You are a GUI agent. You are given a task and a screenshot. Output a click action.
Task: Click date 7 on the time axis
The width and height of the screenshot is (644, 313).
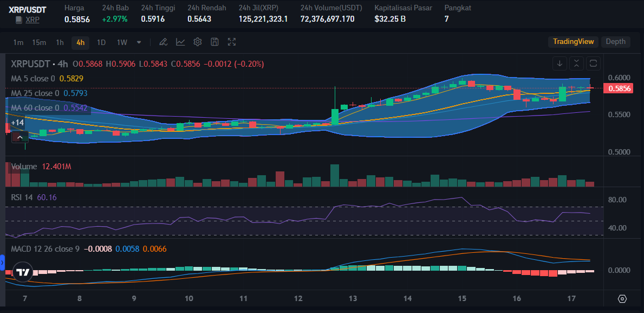[x=25, y=299]
